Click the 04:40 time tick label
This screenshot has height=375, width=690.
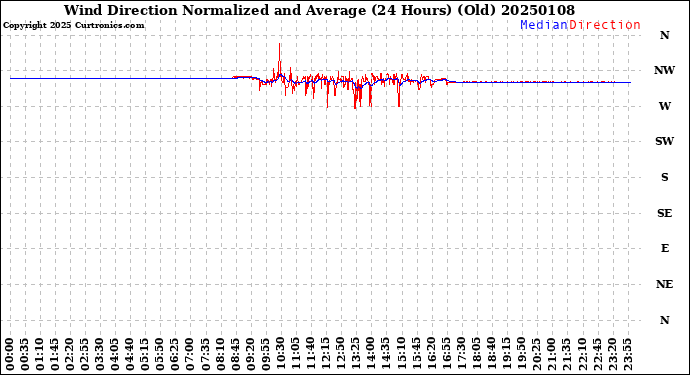[x=130, y=354]
